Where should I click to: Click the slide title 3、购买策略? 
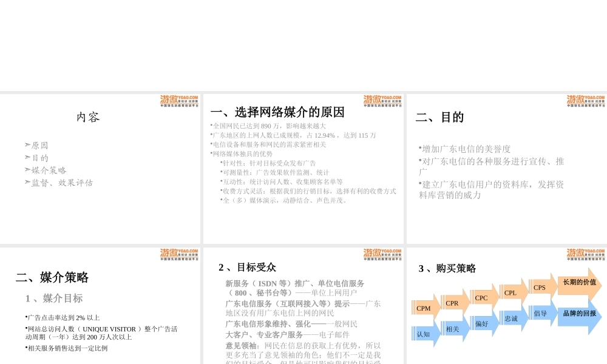click(x=447, y=269)
